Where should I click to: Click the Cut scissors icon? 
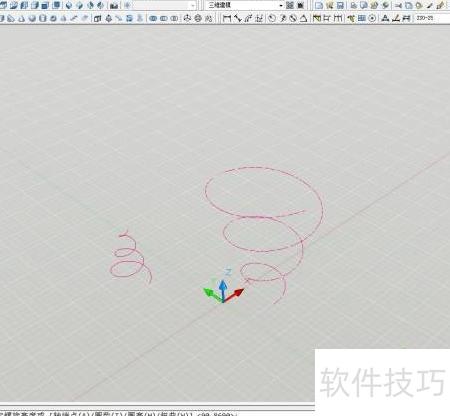pyautogui.click(x=398, y=5)
